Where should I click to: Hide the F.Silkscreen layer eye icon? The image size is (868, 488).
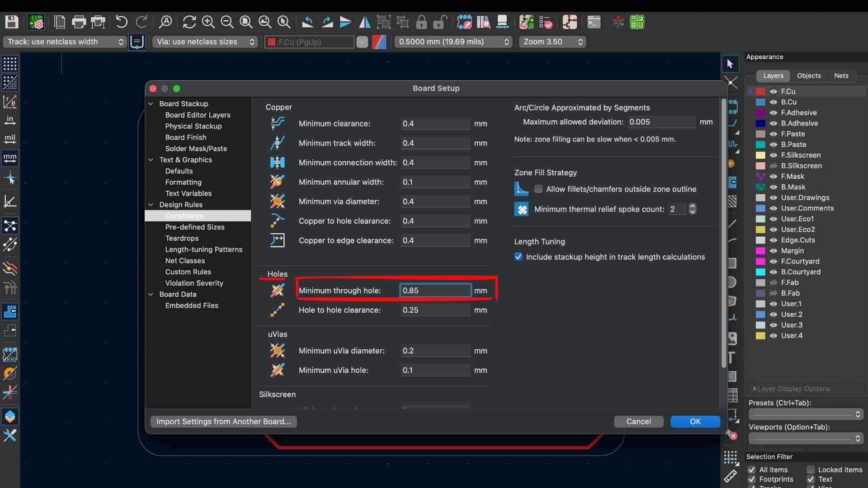click(x=774, y=155)
